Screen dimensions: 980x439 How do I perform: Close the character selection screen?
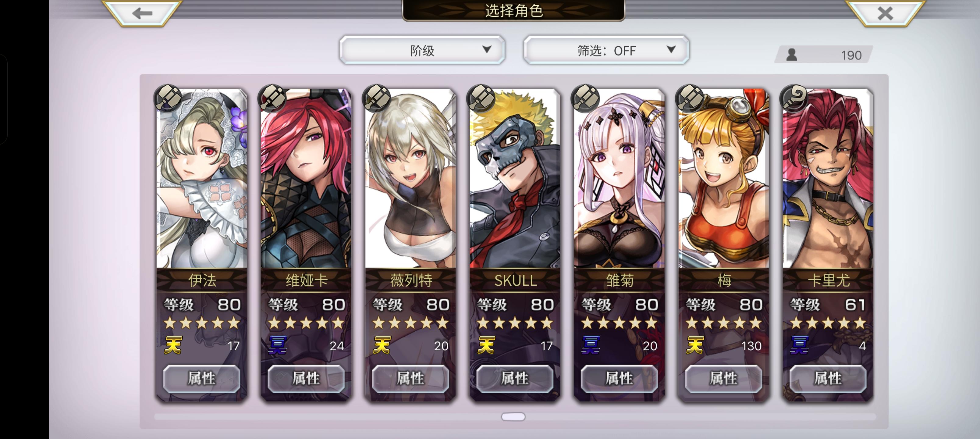click(x=885, y=13)
